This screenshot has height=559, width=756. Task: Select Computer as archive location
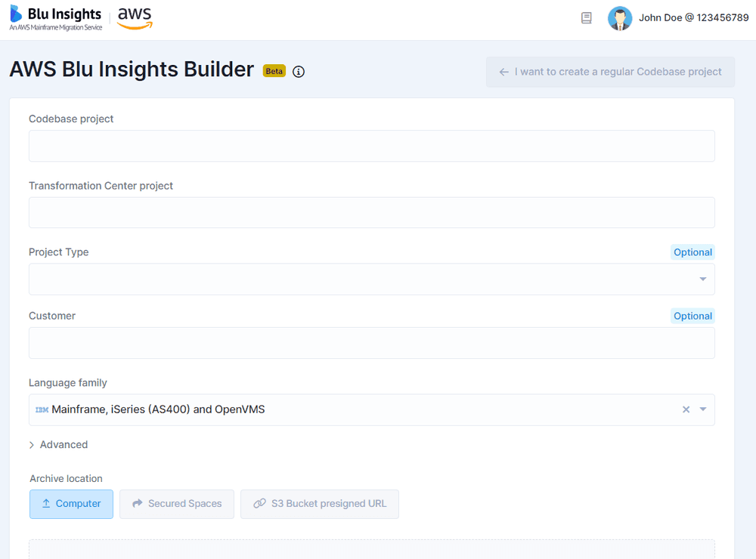71,504
